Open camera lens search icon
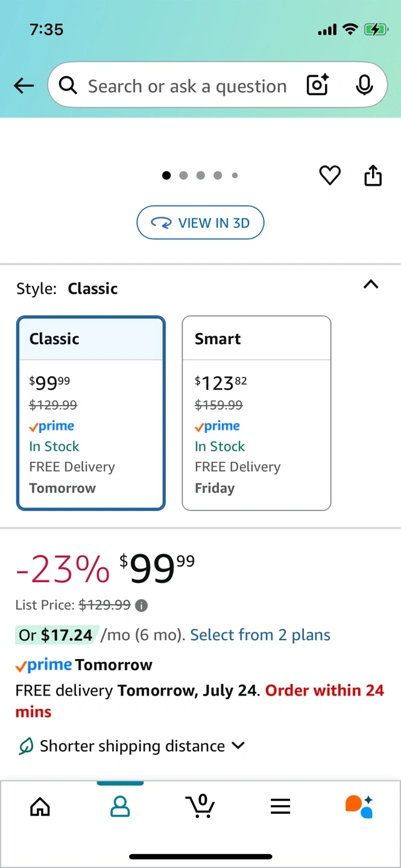 (x=318, y=86)
